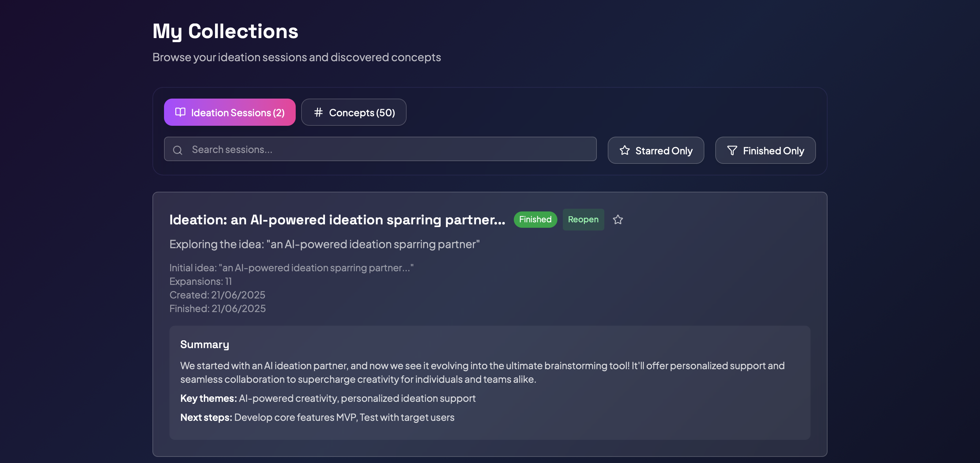Star the AI-powered ideation session
Image resolution: width=980 pixels, height=463 pixels.
point(618,219)
